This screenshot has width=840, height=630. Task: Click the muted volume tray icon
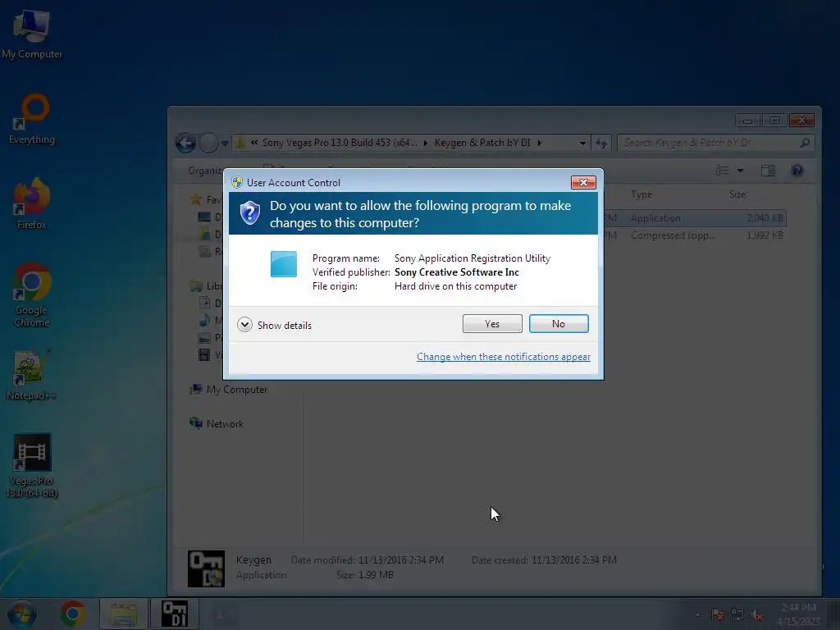pyautogui.click(x=757, y=615)
